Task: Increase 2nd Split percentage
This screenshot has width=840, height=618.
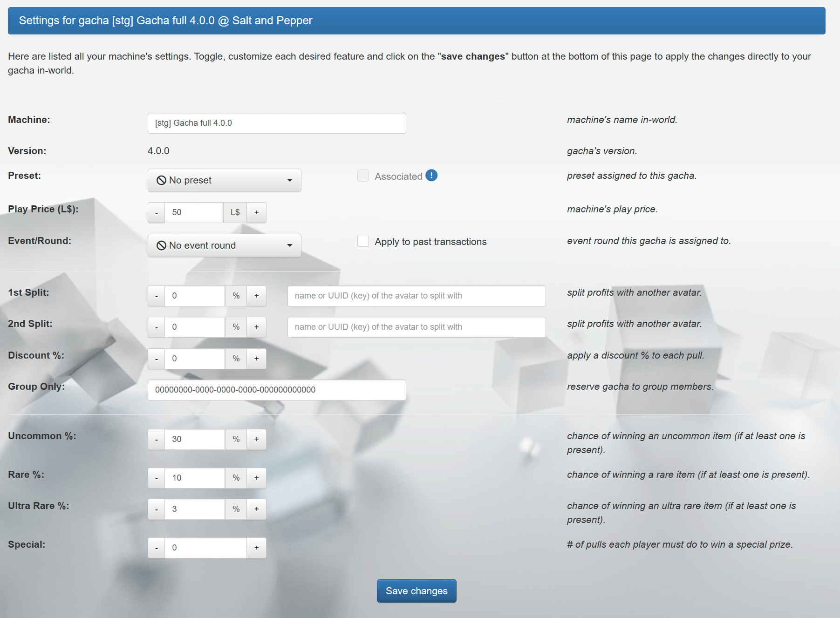Action: (x=256, y=327)
